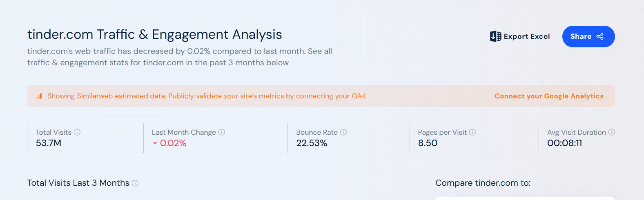Open the Pages per Visit info icon

[x=472, y=132]
